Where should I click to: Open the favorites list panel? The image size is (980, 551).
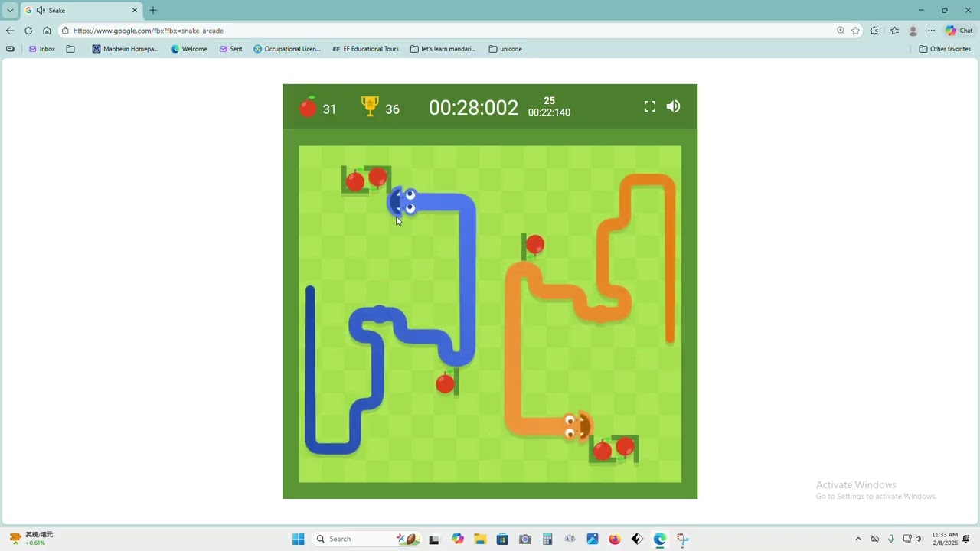tap(894, 31)
